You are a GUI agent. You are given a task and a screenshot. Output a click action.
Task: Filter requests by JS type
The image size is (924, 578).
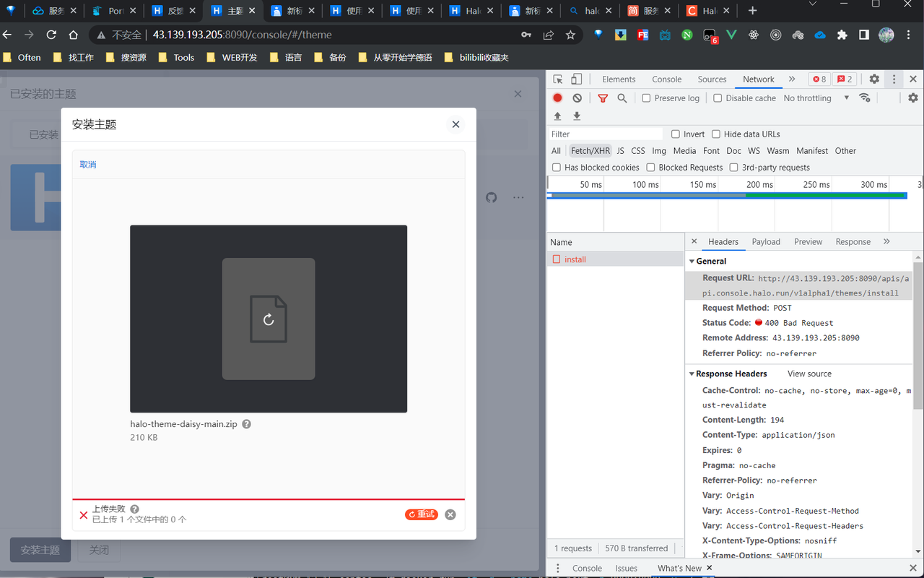[x=620, y=151]
